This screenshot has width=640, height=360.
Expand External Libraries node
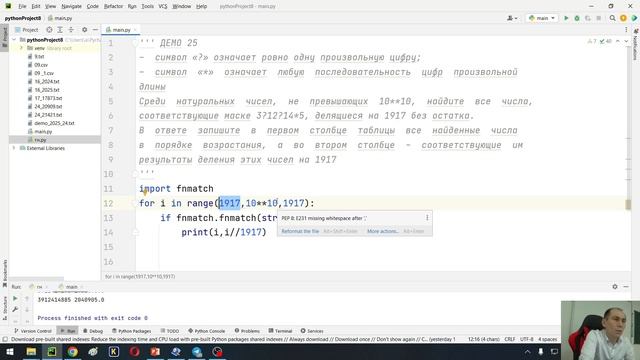pyautogui.click(x=15, y=148)
